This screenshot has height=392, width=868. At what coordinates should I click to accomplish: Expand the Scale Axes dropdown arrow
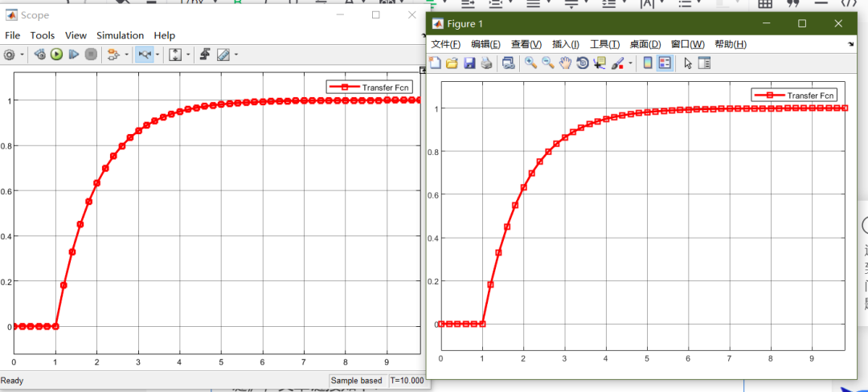pyautogui.click(x=188, y=55)
